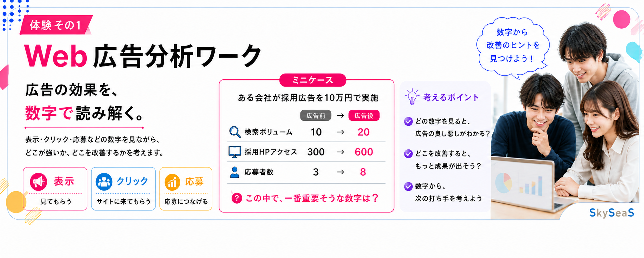Click the monitor icon next to 採用HPアクセス
This screenshot has height=258, width=644.
coord(234,152)
